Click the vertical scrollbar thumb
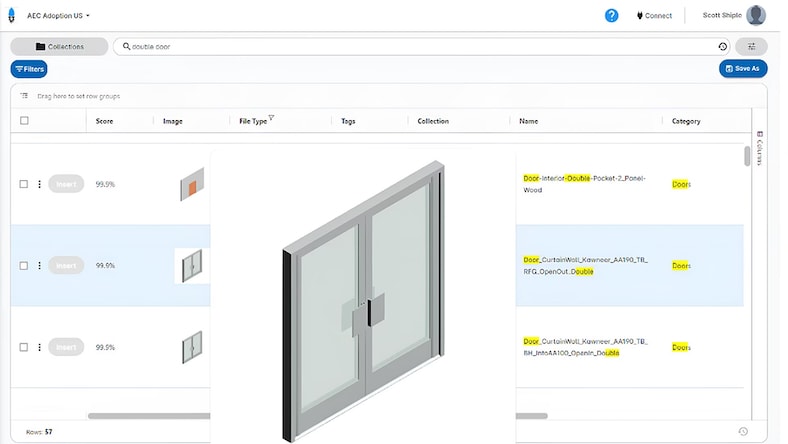The width and height of the screenshot is (788, 444). tap(747, 155)
